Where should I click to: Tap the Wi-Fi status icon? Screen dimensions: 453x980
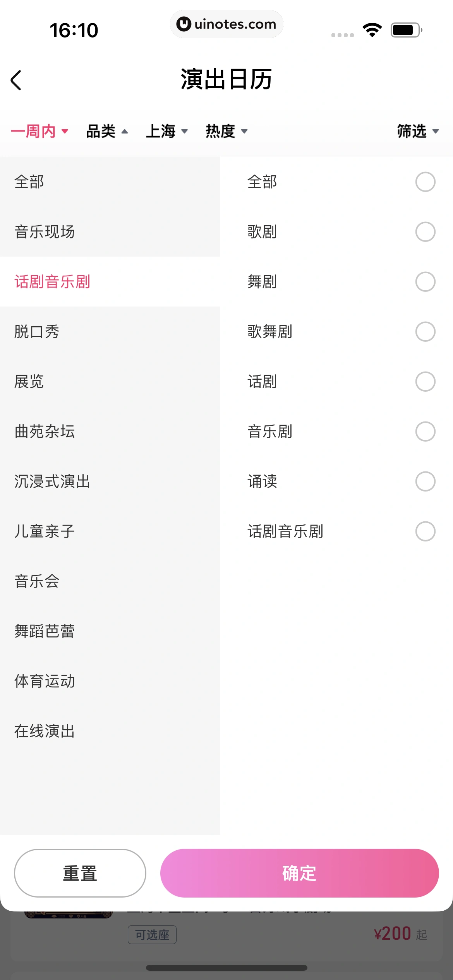pyautogui.click(x=372, y=30)
